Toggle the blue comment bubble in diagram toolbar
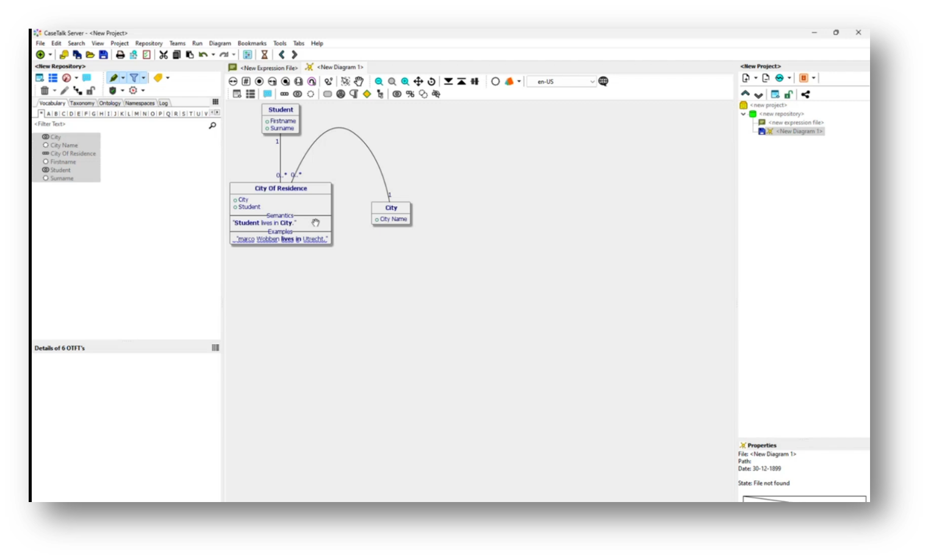Image resolution: width=928 pixels, height=560 pixels. (267, 94)
